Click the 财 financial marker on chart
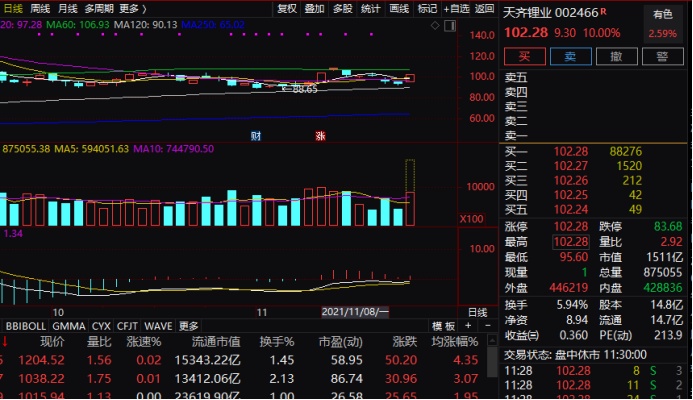The width and height of the screenshot is (693, 400). pos(256,136)
